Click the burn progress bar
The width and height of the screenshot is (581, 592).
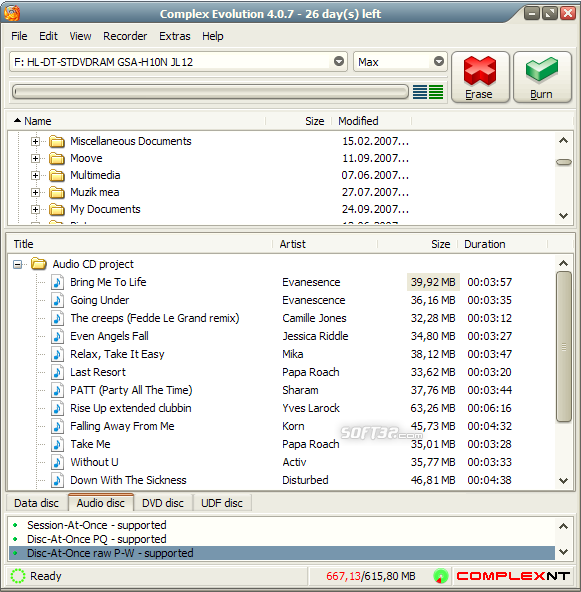[210, 92]
